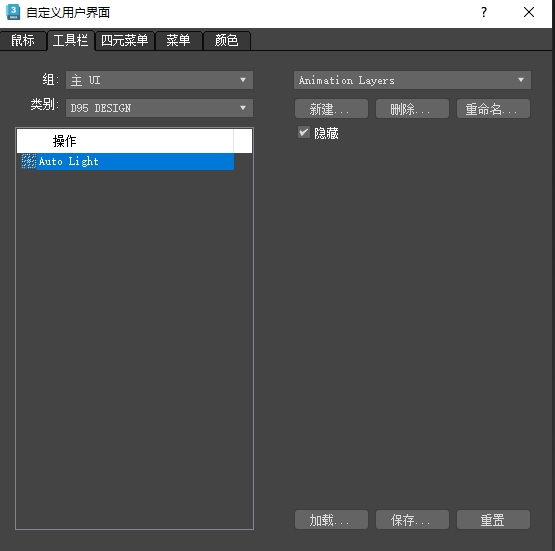Close the customize user interface dialog
This screenshot has width=555, height=551.
tap(529, 12)
